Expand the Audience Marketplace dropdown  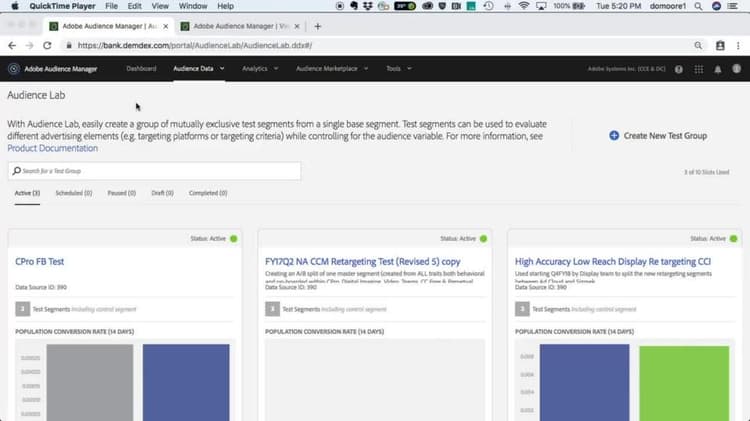tap(366, 69)
